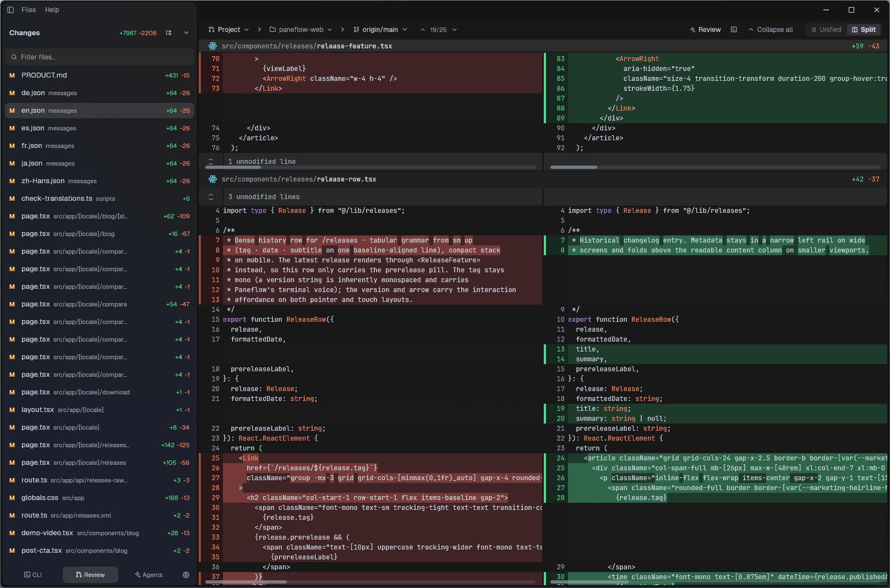
Task: Expand the 1 unmodified line hunk icon
Action: pos(211,162)
